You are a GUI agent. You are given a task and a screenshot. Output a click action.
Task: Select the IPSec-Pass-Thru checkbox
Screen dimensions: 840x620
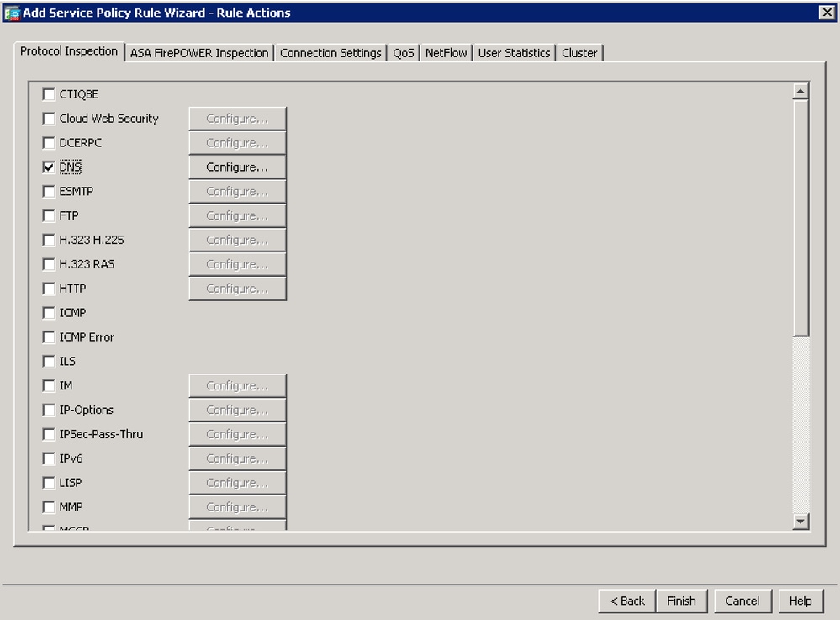click(x=49, y=434)
